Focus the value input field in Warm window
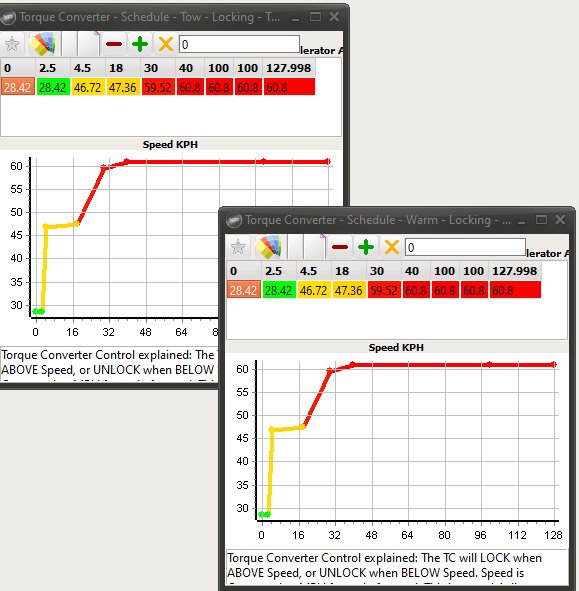This screenshot has width=579, height=591. click(x=466, y=247)
